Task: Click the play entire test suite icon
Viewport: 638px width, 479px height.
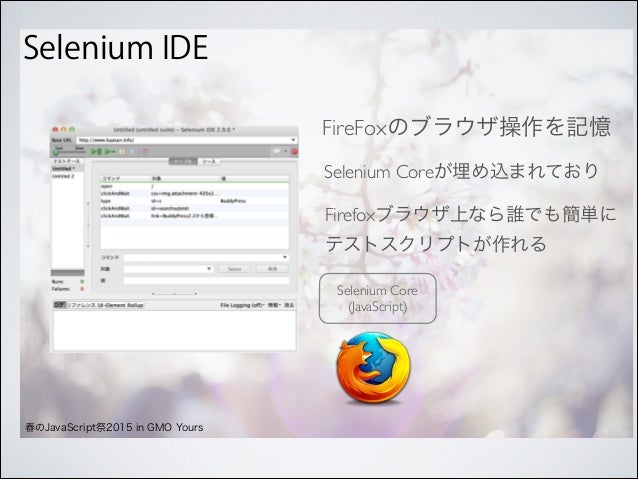Action: (96, 152)
